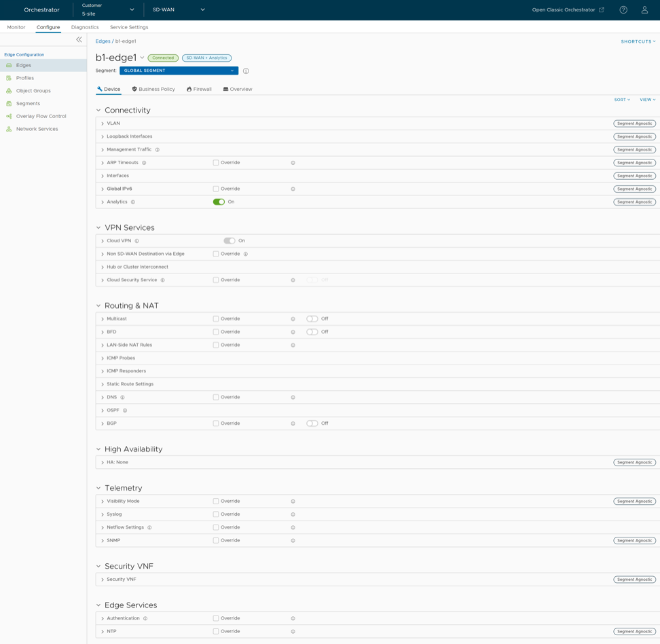
Task: Open the Shortcuts menu
Action: [x=638, y=41]
